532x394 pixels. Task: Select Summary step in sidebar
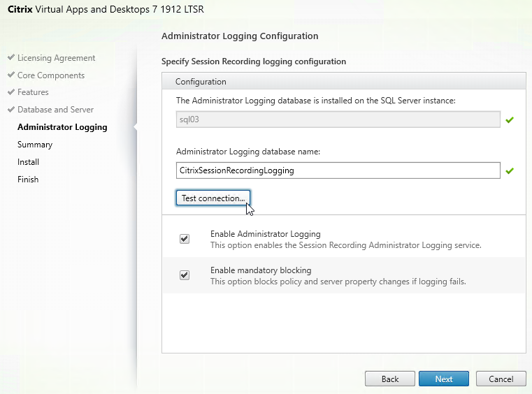tap(35, 145)
